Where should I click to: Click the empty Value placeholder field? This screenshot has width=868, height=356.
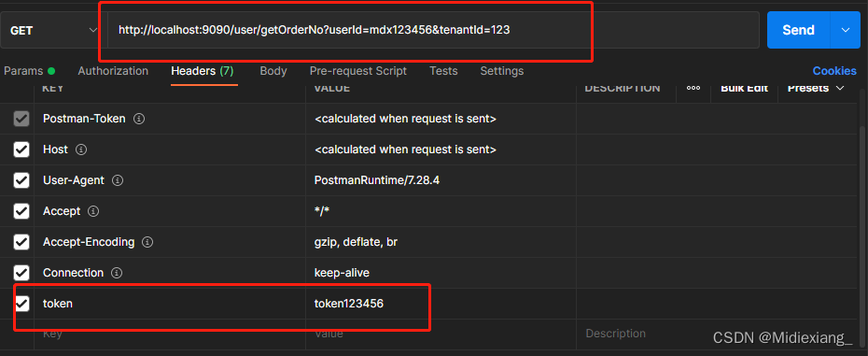(x=441, y=334)
